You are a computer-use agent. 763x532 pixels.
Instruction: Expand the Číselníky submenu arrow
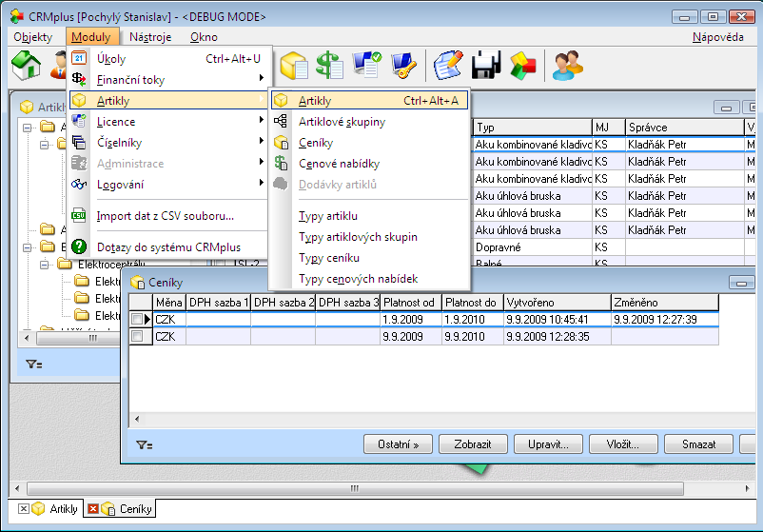[262, 141]
